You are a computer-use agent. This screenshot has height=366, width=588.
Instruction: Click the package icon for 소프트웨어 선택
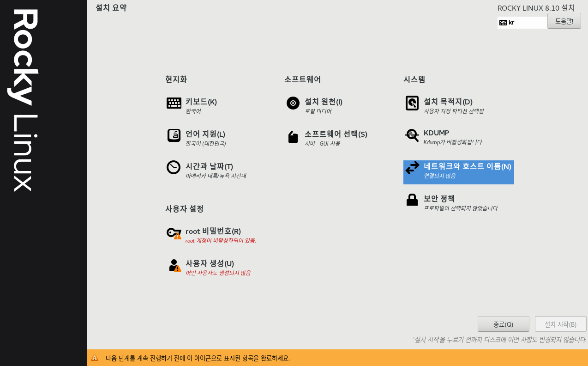click(293, 137)
